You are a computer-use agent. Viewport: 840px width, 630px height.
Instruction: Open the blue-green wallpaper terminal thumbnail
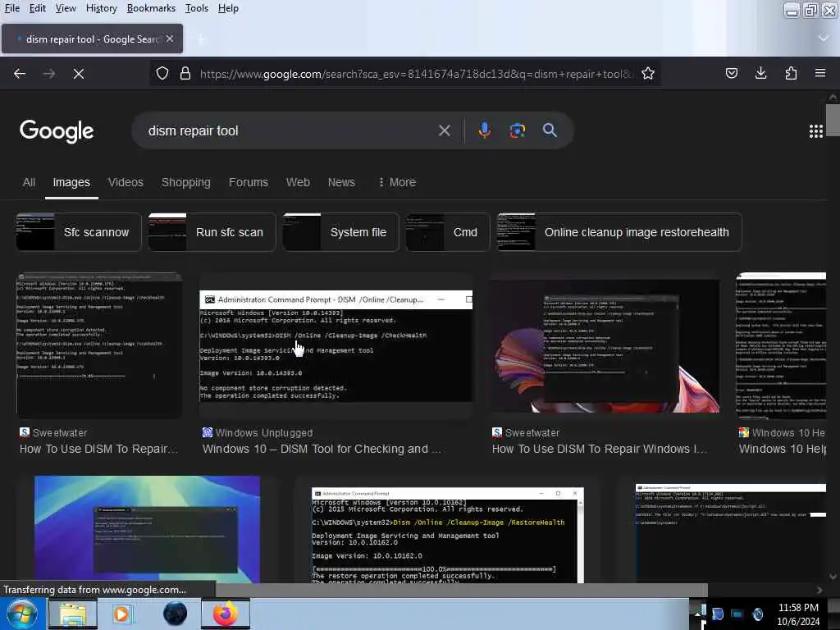click(x=148, y=529)
